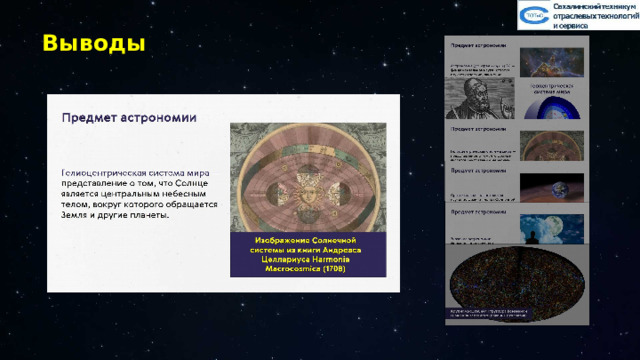Open the Cellarius solar system illustration
This screenshot has width=640, height=360.
pyautogui.click(x=308, y=178)
